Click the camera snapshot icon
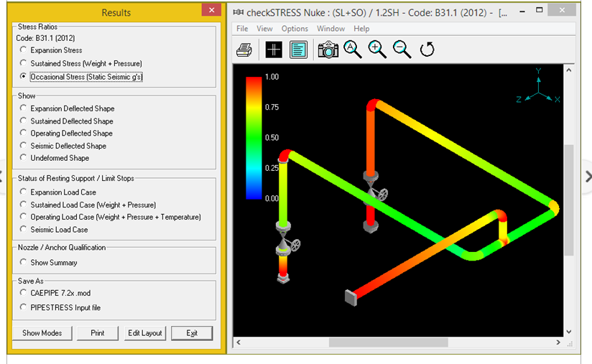592x364 pixels. click(x=328, y=50)
